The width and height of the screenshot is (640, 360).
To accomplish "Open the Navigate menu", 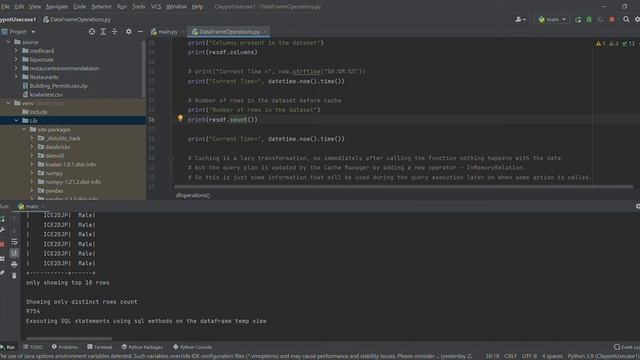I will [57, 7].
